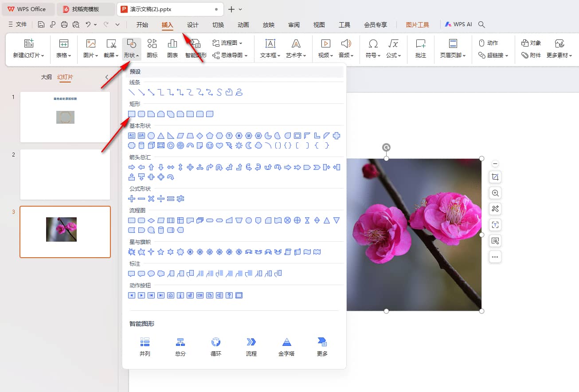Switch to the 图片工具 tab
This screenshot has height=392, width=579.
point(418,25)
